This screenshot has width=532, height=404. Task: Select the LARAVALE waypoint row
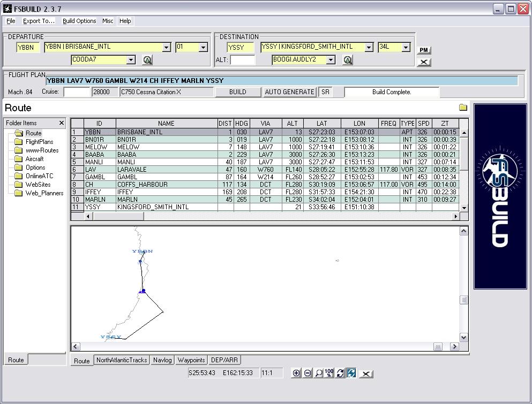[265, 170]
